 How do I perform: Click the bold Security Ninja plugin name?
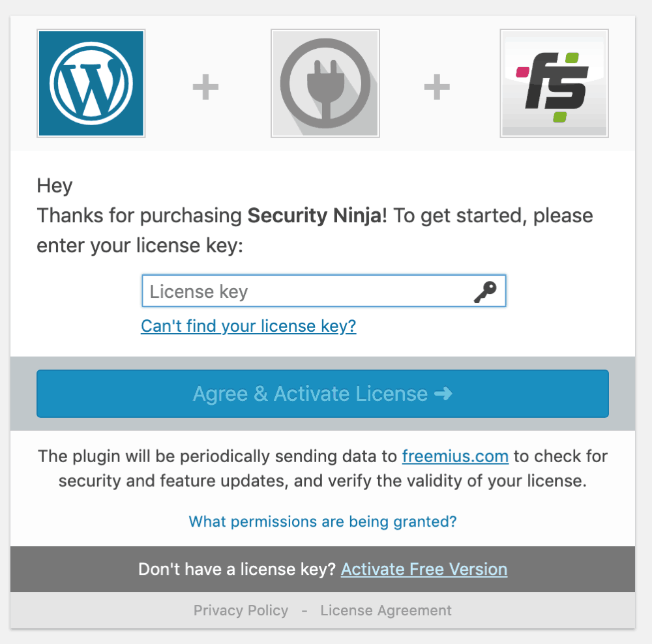pyautogui.click(x=314, y=216)
